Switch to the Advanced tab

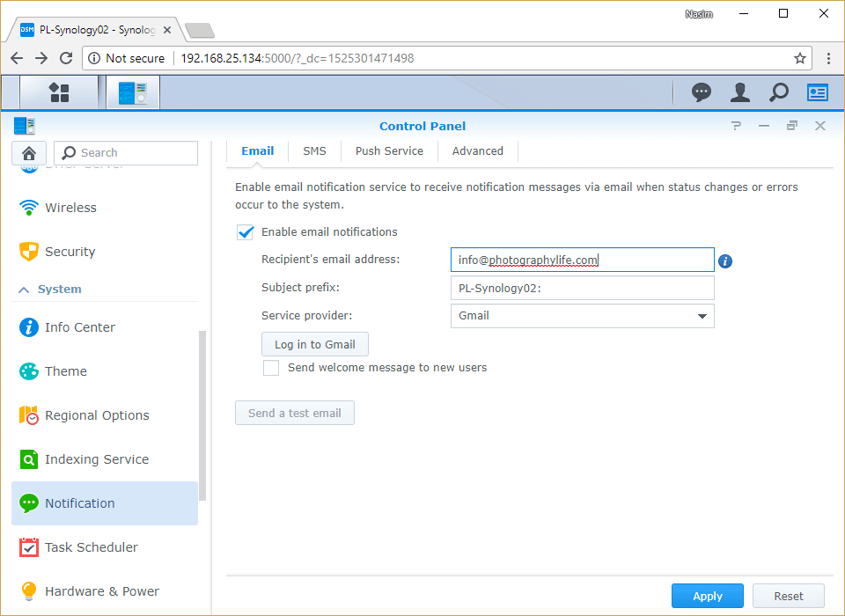pos(477,150)
